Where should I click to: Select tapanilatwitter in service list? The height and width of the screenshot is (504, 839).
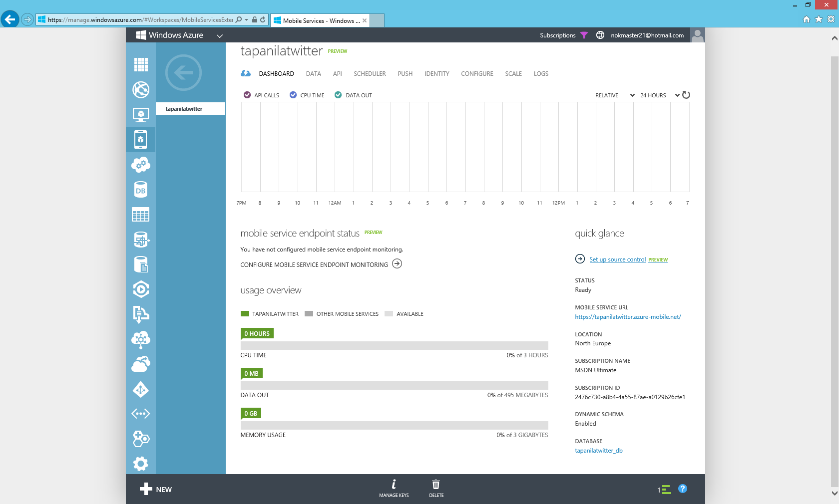coord(190,109)
